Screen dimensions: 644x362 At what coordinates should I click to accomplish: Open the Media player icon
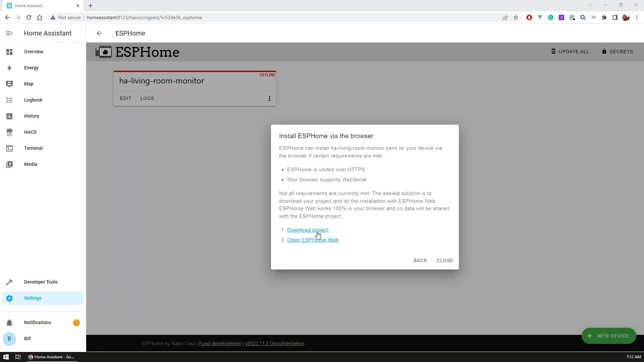pos(9,164)
